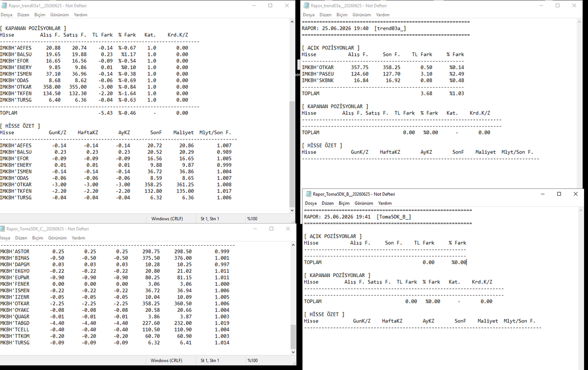Click the 227.60 TABGD SonF value

pos(151,323)
